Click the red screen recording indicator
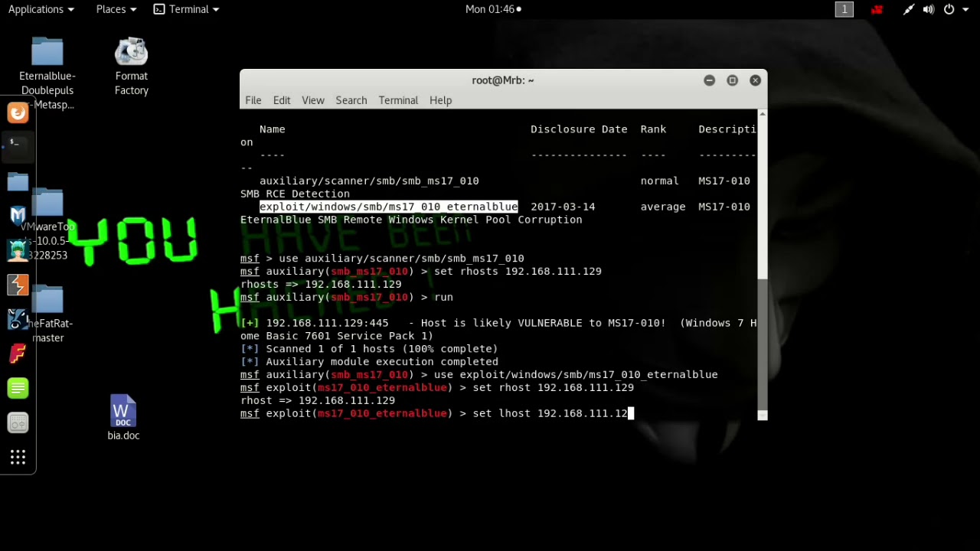The height and width of the screenshot is (551, 980). coord(877,9)
